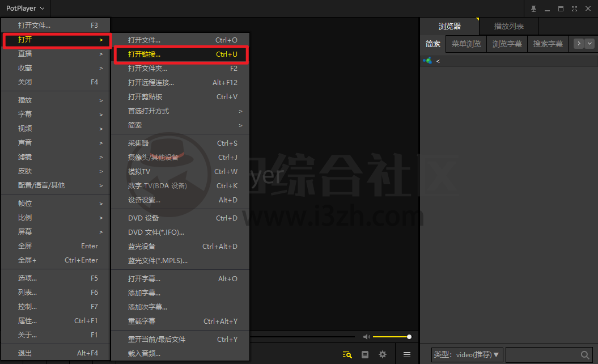The height and width of the screenshot is (364, 598).
Task: Expand the 皮肤 submenu
Action: (56, 171)
